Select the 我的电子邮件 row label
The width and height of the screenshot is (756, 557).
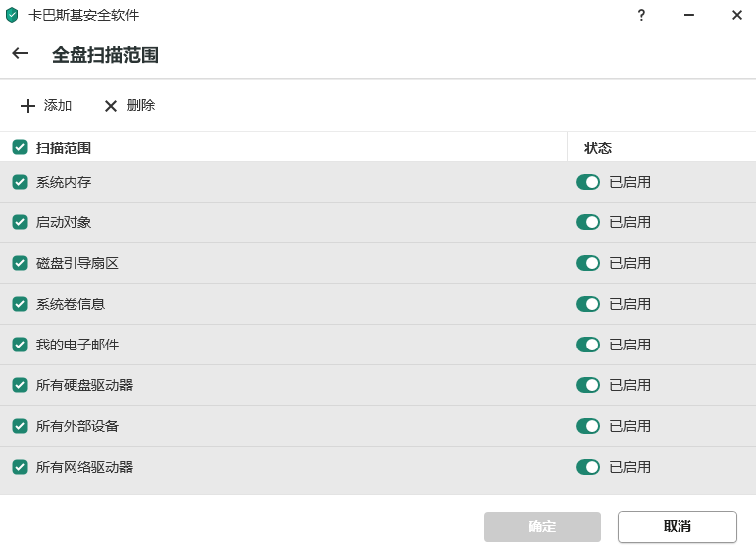pos(77,345)
